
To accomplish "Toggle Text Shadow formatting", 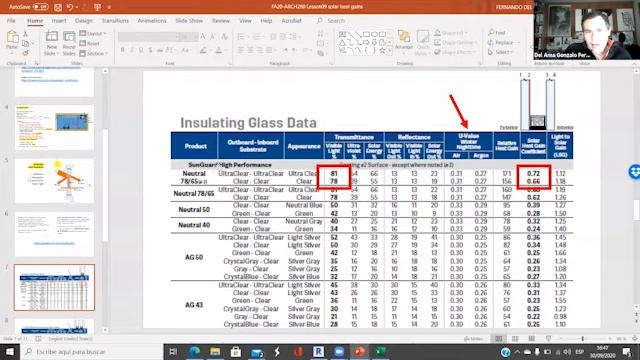I will pyautogui.click(x=150, y=50).
